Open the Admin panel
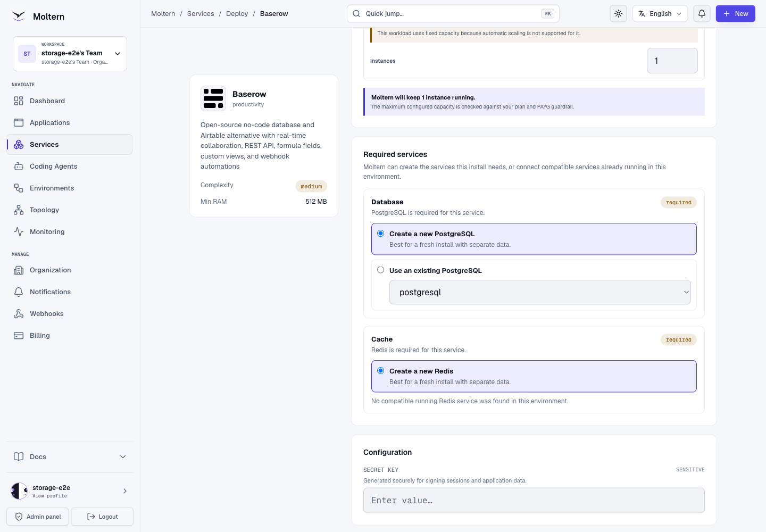Image resolution: width=766 pixels, height=532 pixels. [38, 517]
